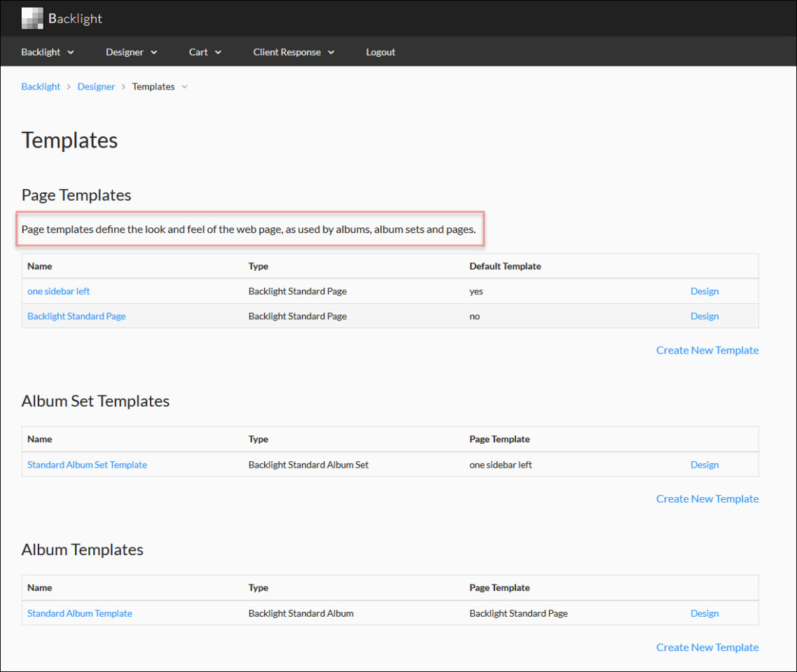
Task: Click 'Backlight Standard Page' page template cell in Album table
Action: click(518, 613)
